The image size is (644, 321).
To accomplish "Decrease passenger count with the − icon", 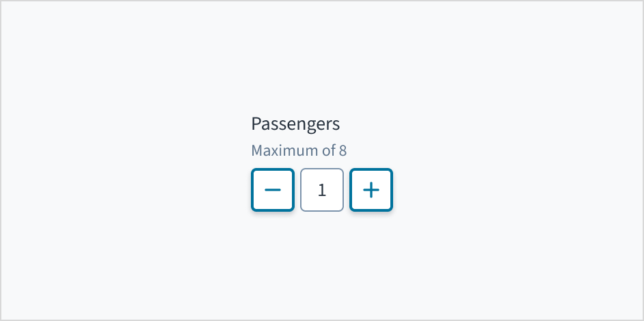I will [x=273, y=190].
